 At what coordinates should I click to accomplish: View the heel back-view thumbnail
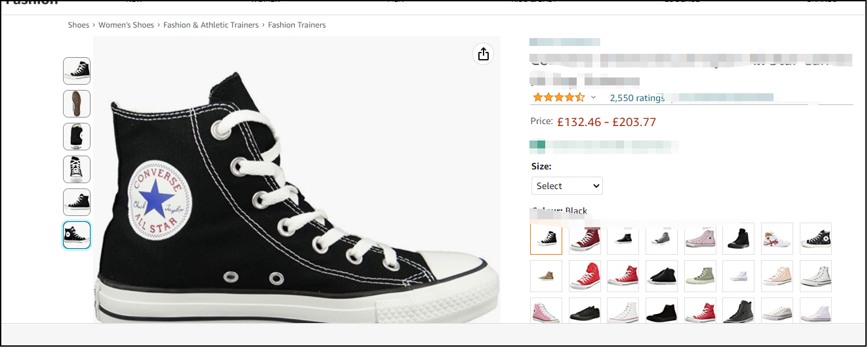77,137
